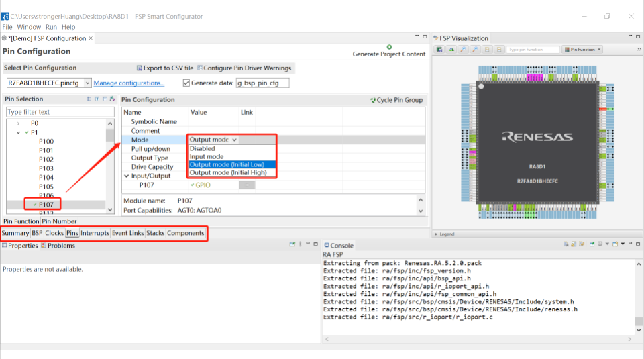Screen dimensions: 644x359
Task: Select Output mode (Initial Low) option
Action: [x=231, y=164]
